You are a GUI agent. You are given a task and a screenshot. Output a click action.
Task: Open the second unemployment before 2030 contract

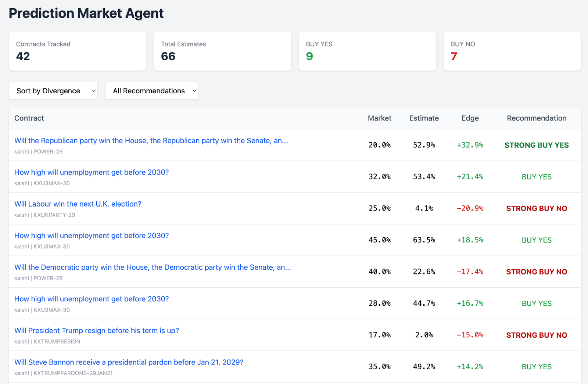91,236
